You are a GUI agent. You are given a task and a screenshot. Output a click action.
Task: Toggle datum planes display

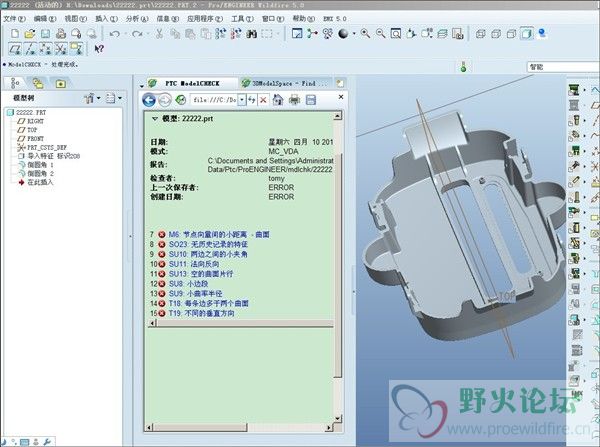pos(15,49)
